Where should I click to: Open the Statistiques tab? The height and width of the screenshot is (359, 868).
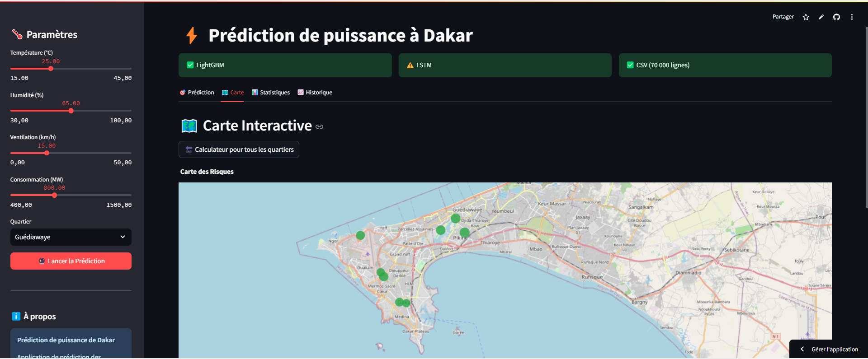(x=270, y=93)
